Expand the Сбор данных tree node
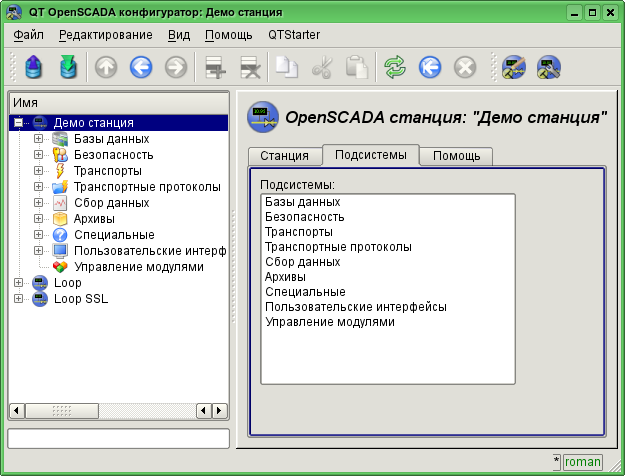The width and height of the screenshot is (625, 476). (x=38, y=202)
